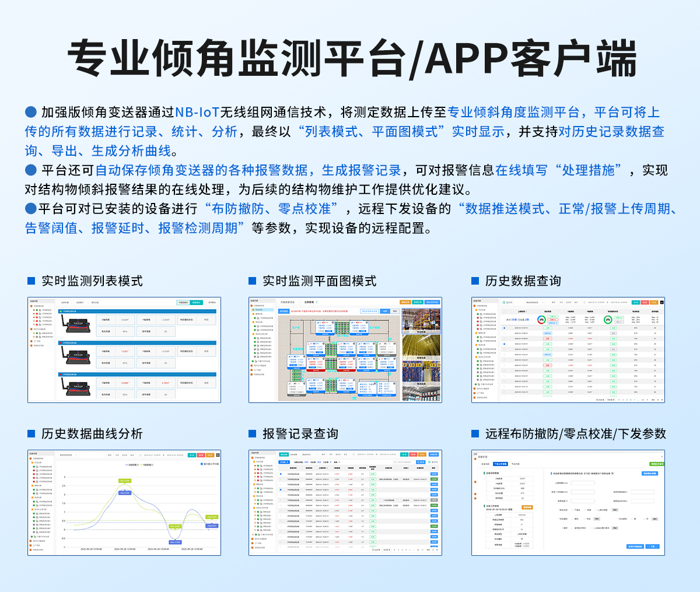Image resolution: width=700 pixels, height=592 pixels.
Task: Switch to the 数据模式 tab
Action: coord(197,302)
